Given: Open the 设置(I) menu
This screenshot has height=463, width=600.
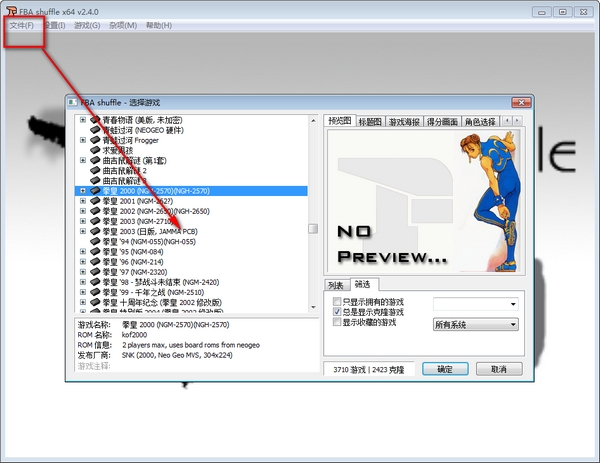Looking at the screenshot, I should pyautogui.click(x=54, y=25).
